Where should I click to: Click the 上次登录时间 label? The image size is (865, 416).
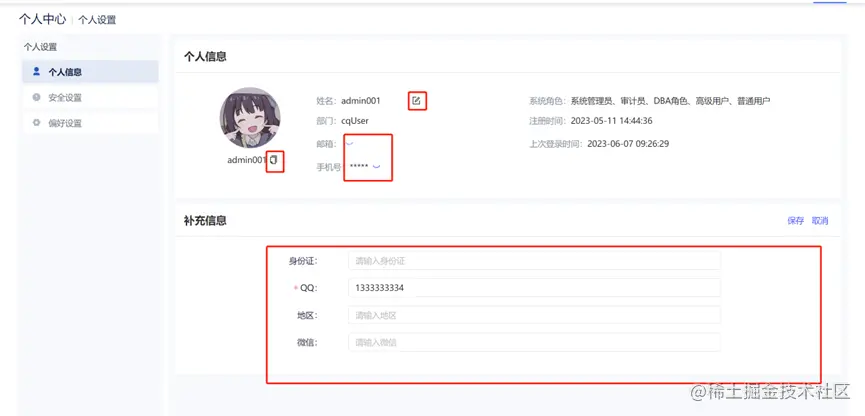(556, 144)
